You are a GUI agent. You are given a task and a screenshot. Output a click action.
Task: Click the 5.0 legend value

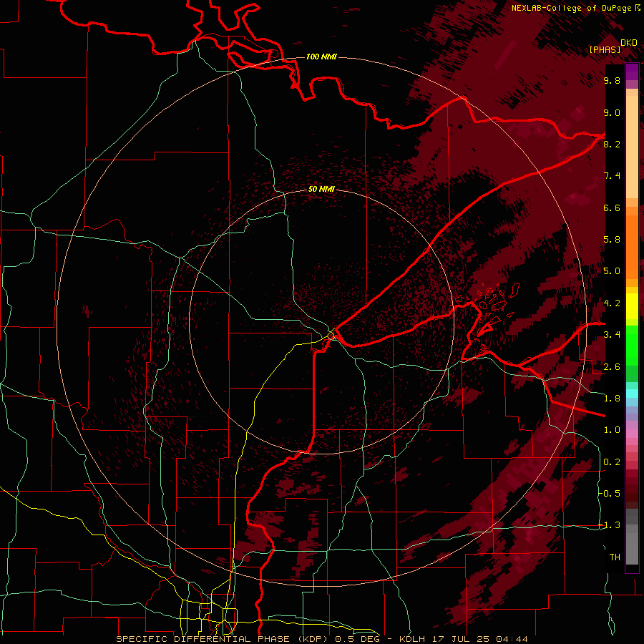tap(612, 271)
